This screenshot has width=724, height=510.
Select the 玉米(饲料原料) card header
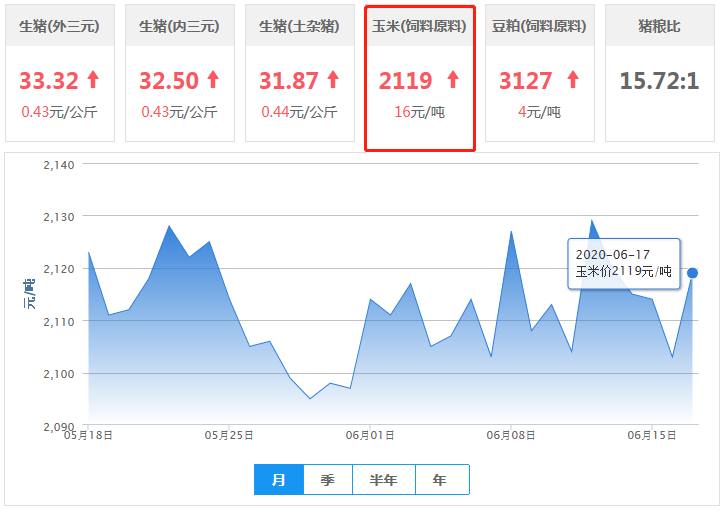click(x=420, y=26)
